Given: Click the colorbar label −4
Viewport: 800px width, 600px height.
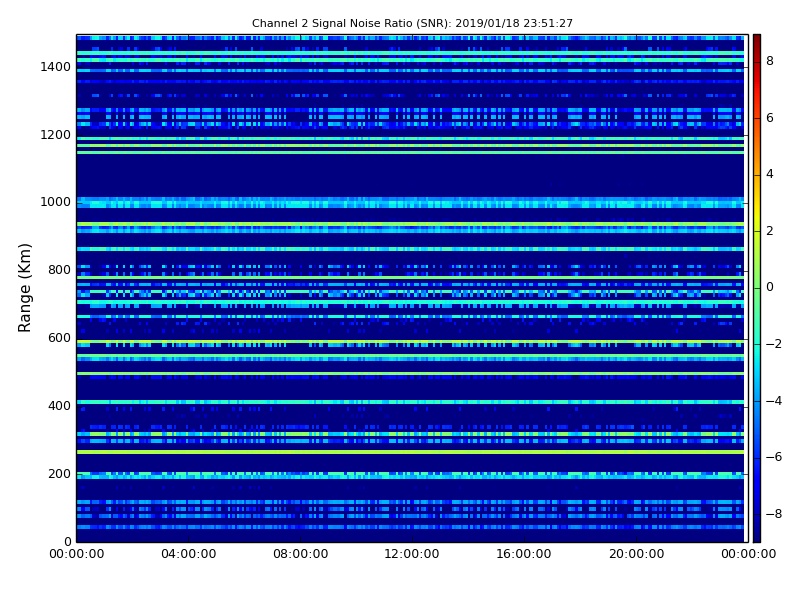Looking at the screenshot, I should pos(774,401).
